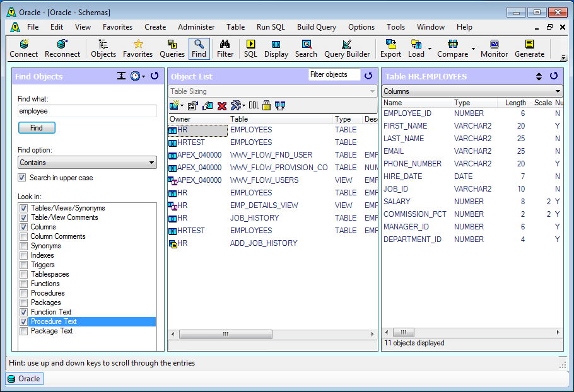The image size is (574, 392).
Task: Click the collapse-height icon in Find Objects header
Action: [x=121, y=76]
